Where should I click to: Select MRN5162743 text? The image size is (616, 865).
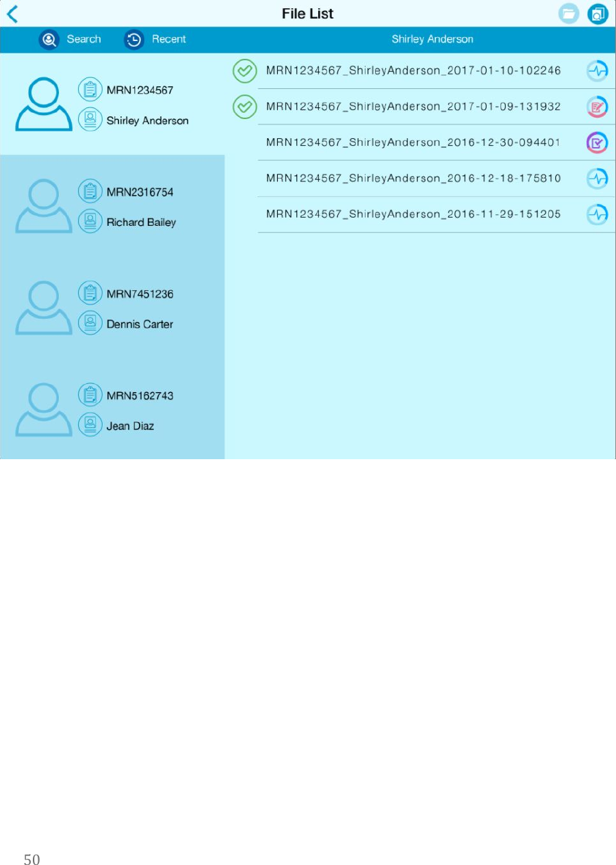coord(140,396)
